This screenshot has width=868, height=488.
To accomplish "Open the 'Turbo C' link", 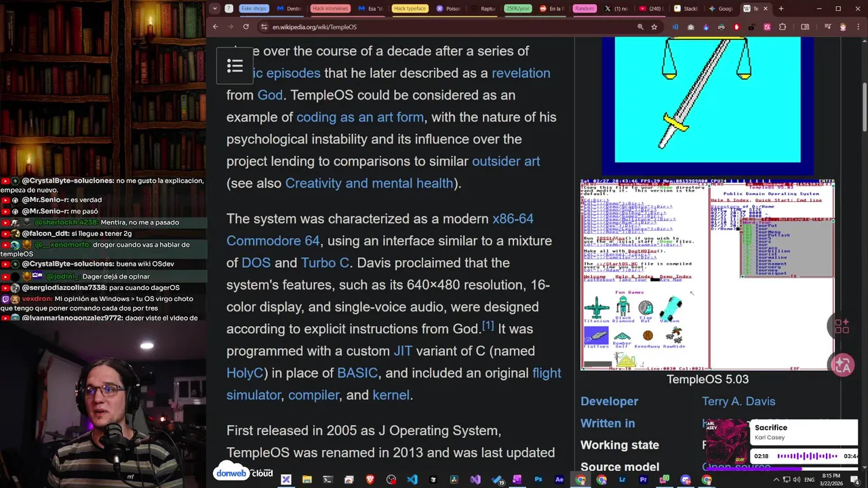I will 325,262.
